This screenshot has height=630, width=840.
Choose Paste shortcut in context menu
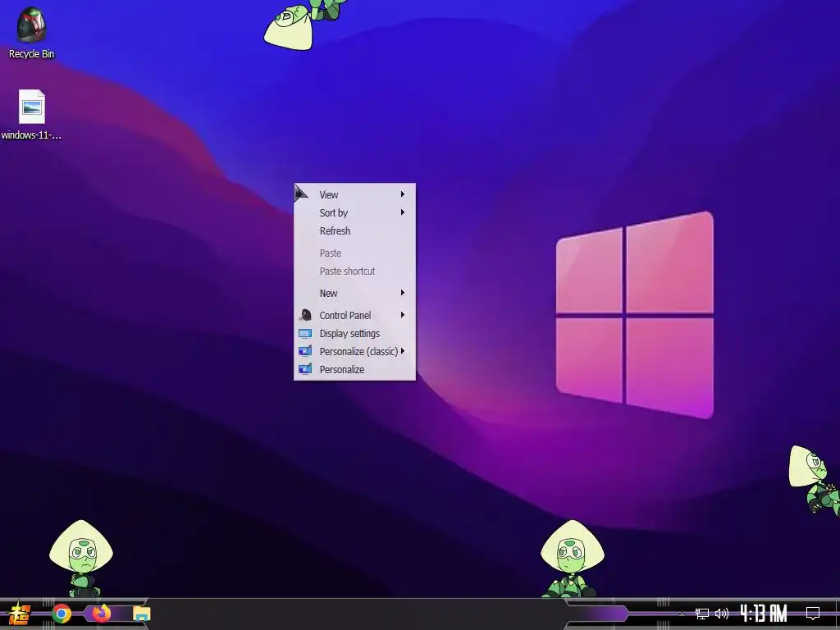coord(354,271)
